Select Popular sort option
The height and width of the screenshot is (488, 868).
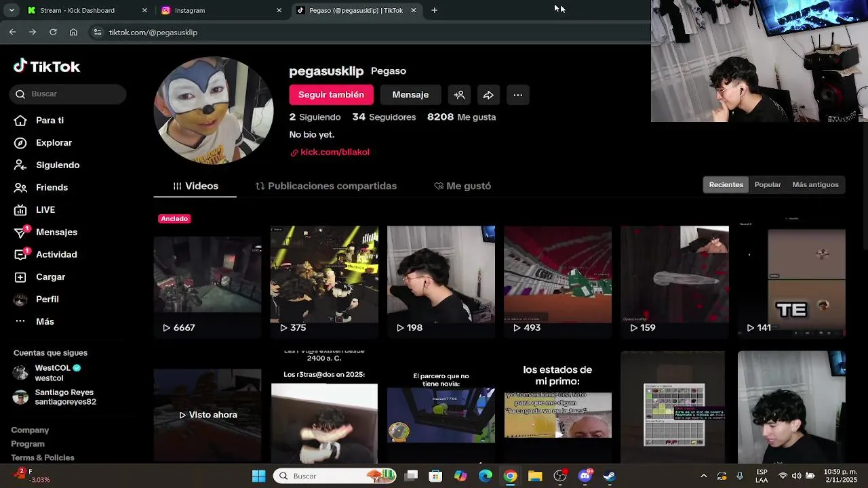[x=768, y=184]
